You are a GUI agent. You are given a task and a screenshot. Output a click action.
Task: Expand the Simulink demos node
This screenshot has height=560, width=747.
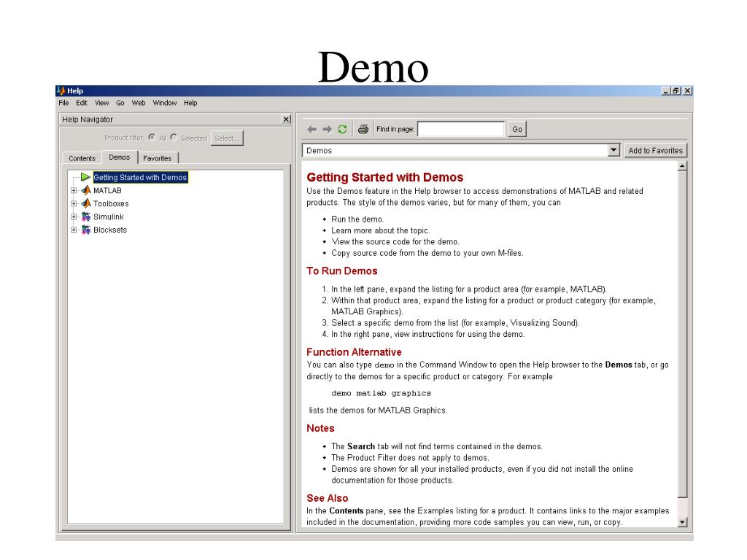(74, 217)
